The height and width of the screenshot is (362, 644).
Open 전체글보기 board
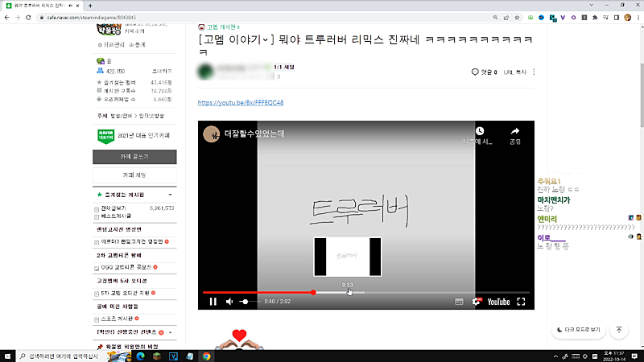114,208
